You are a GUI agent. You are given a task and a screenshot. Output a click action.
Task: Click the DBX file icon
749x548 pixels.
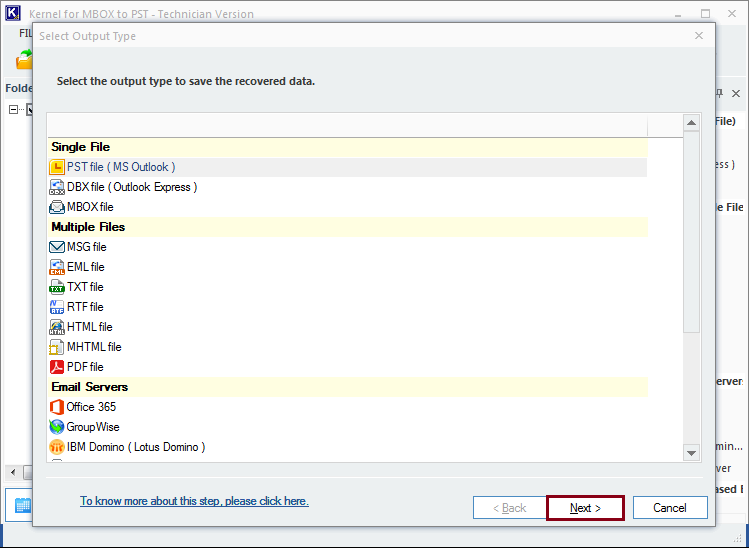point(57,187)
